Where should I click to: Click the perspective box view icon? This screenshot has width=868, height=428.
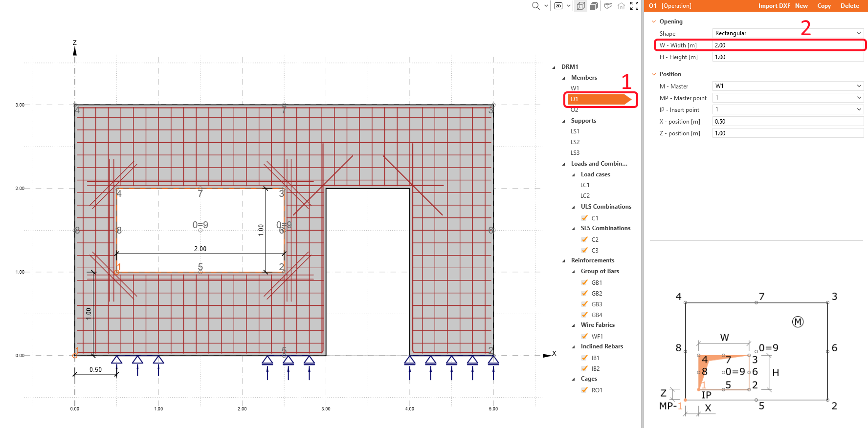click(608, 6)
